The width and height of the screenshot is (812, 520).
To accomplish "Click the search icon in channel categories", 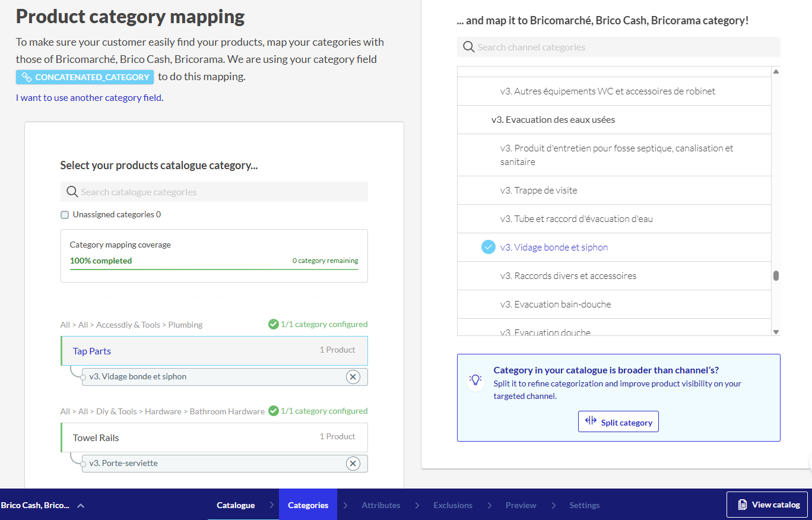I will [x=468, y=47].
